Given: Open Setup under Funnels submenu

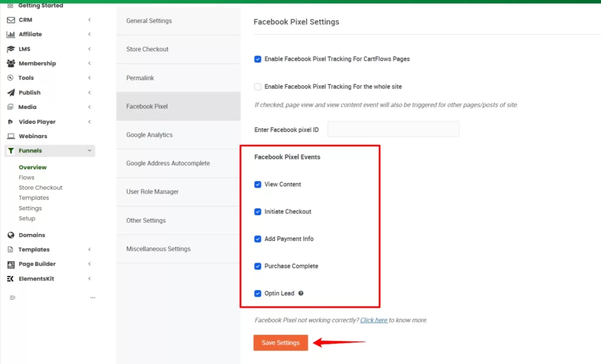Looking at the screenshot, I should point(27,219).
